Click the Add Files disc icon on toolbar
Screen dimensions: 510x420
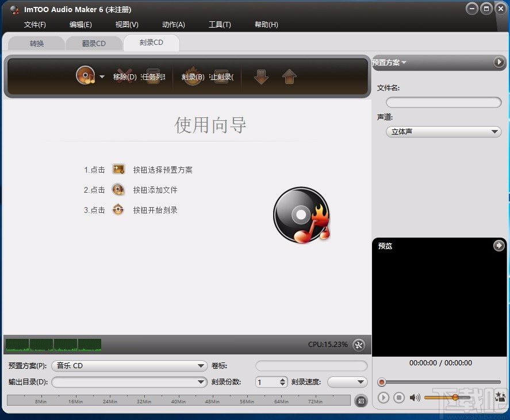click(x=85, y=75)
